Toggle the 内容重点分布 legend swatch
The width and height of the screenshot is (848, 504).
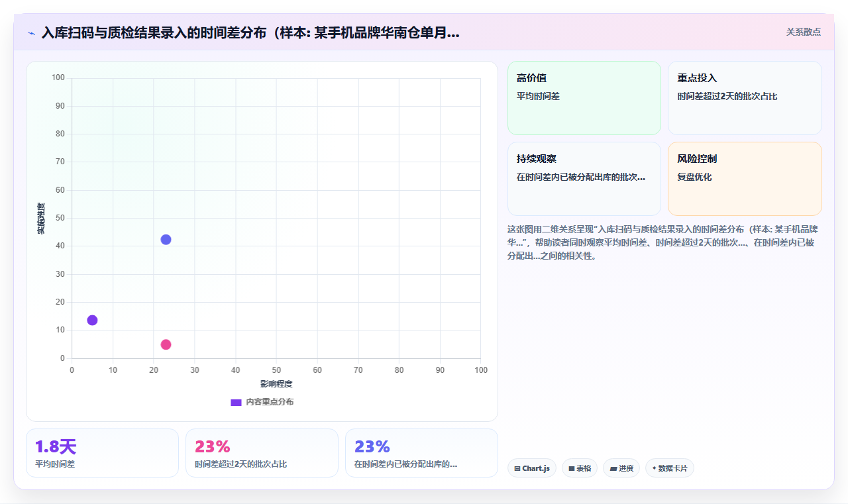[236, 402]
